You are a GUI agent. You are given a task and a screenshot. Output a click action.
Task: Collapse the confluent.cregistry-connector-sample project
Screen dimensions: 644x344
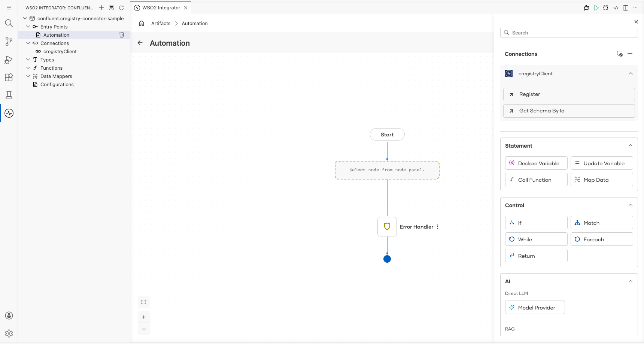tap(25, 18)
